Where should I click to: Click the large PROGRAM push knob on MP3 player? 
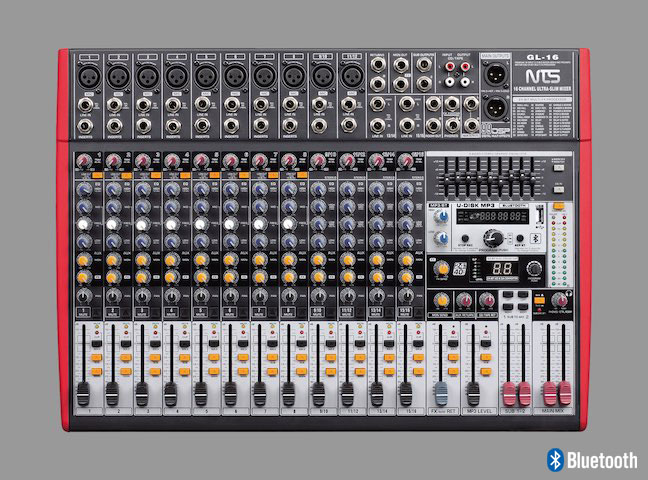click(494, 239)
